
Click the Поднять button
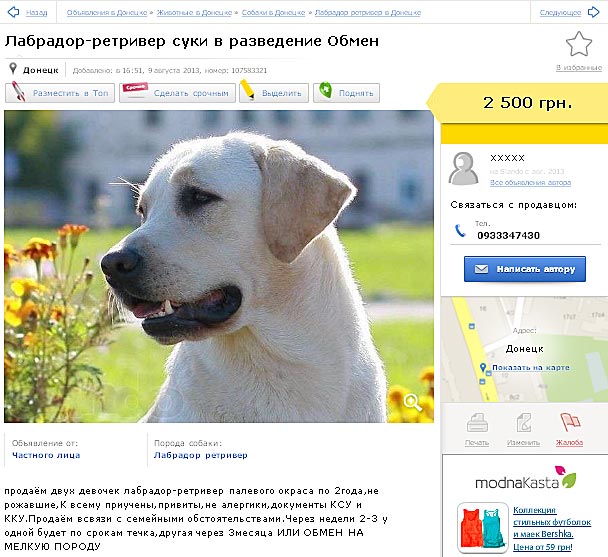coord(346,93)
